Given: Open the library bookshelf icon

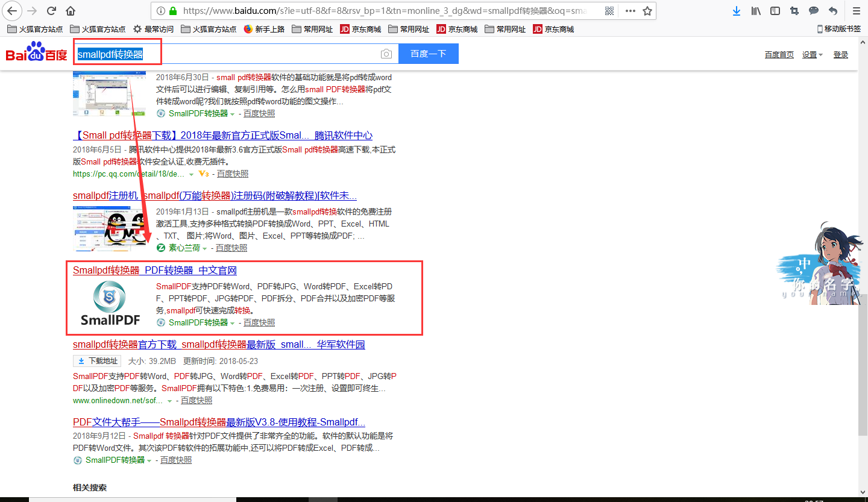Looking at the screenshot, I should 756,11.
